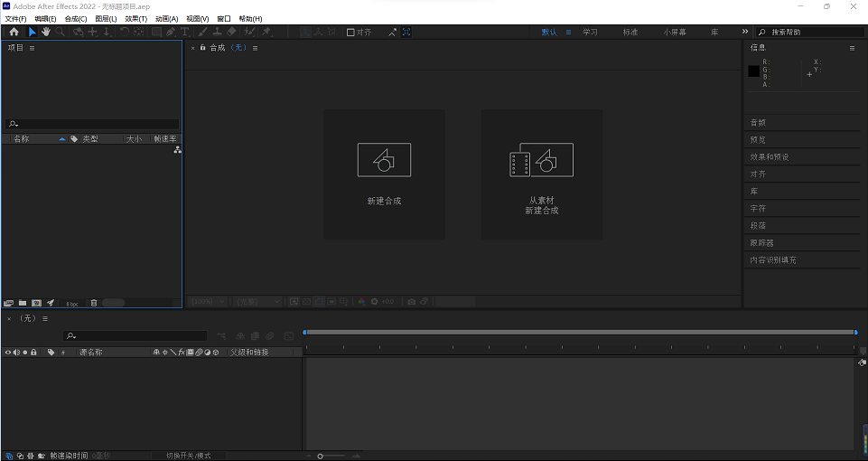Select the Brush tool

[x=203, y=33]
